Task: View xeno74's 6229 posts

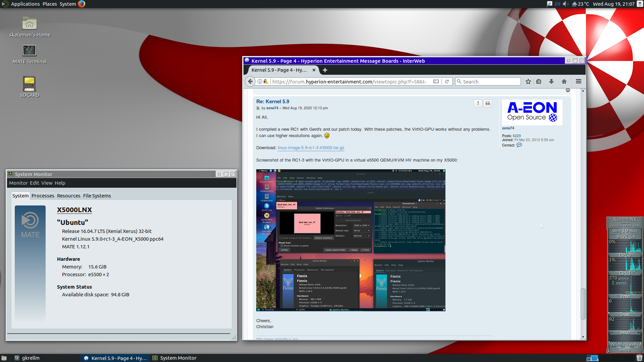Action: [517, 136]
